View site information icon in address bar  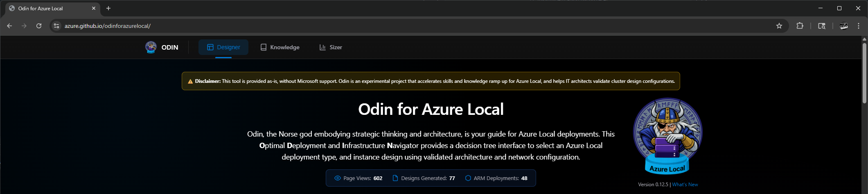tap(56, 26)
